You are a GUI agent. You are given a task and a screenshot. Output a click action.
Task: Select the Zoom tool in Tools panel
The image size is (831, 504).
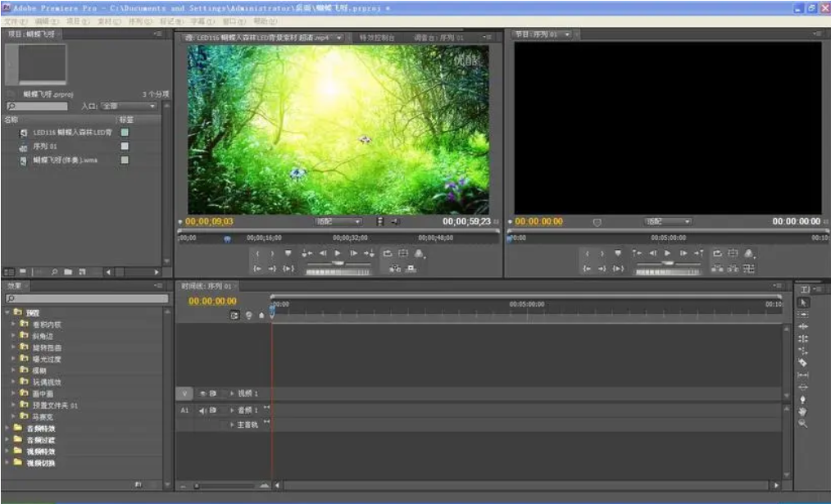coord(803,424)
